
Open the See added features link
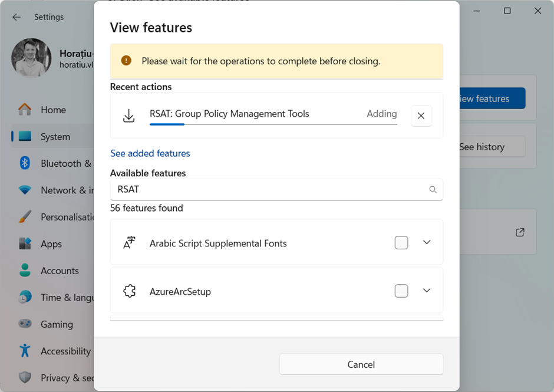pyautogui.click(x=150, y=153)
